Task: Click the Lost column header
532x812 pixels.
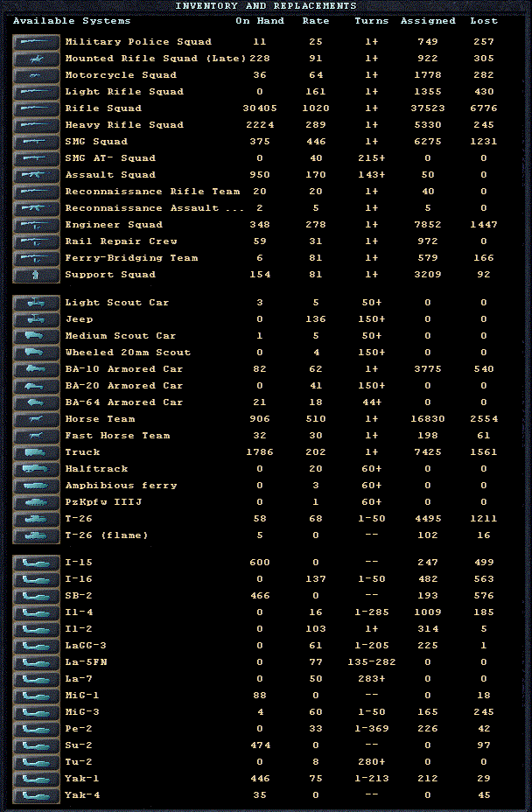Action: [484, 21]
